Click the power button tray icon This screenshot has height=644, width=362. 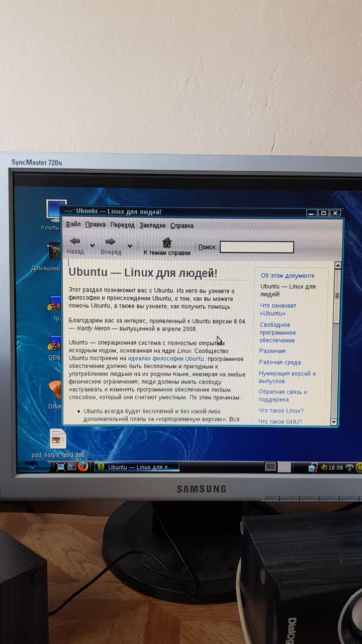point(358,468)
